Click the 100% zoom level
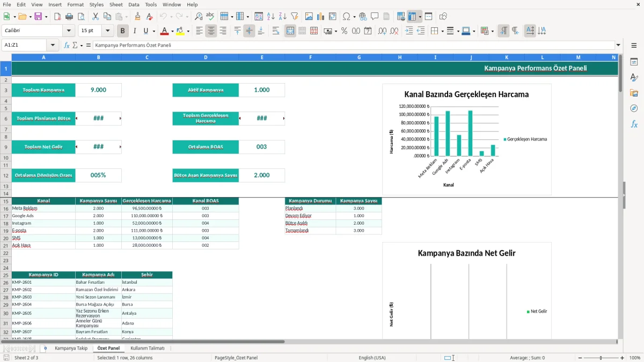 tap(635, 358)
